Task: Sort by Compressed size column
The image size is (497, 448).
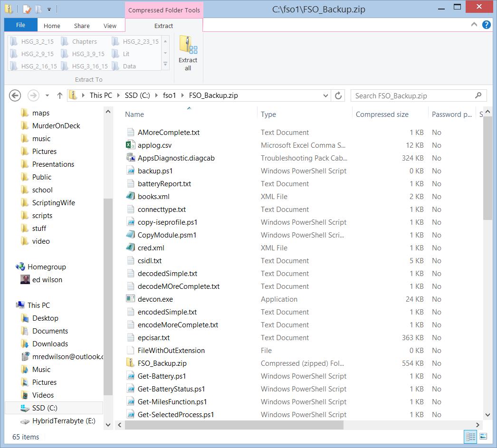Action: 382,114
